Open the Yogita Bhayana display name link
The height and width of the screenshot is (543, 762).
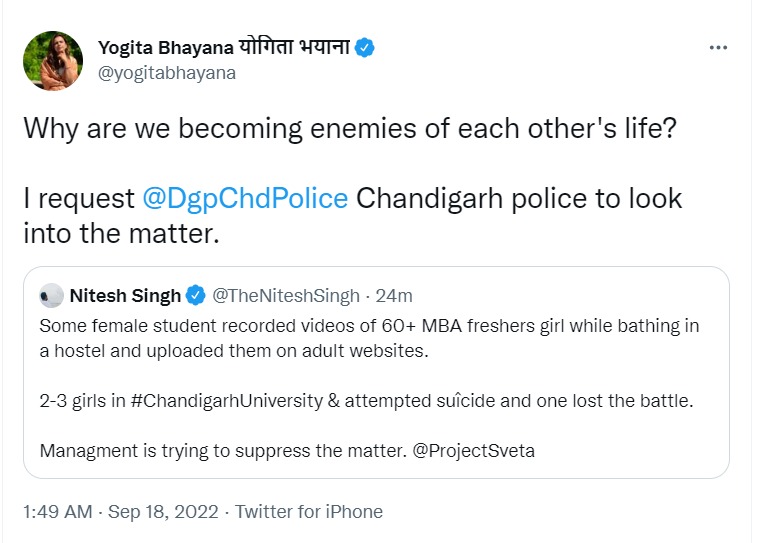(x=224, y=47)
